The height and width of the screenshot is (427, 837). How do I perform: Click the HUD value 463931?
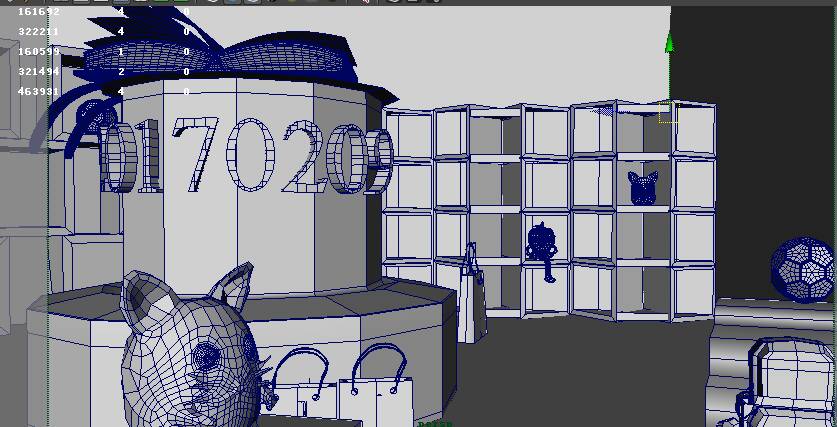pyautogui.click(x=39, y=92)
